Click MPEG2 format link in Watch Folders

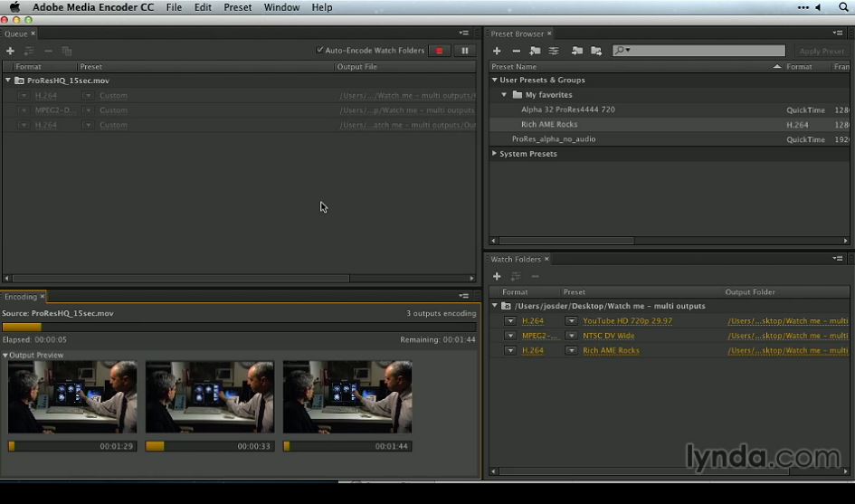click(x=540, y=336)
